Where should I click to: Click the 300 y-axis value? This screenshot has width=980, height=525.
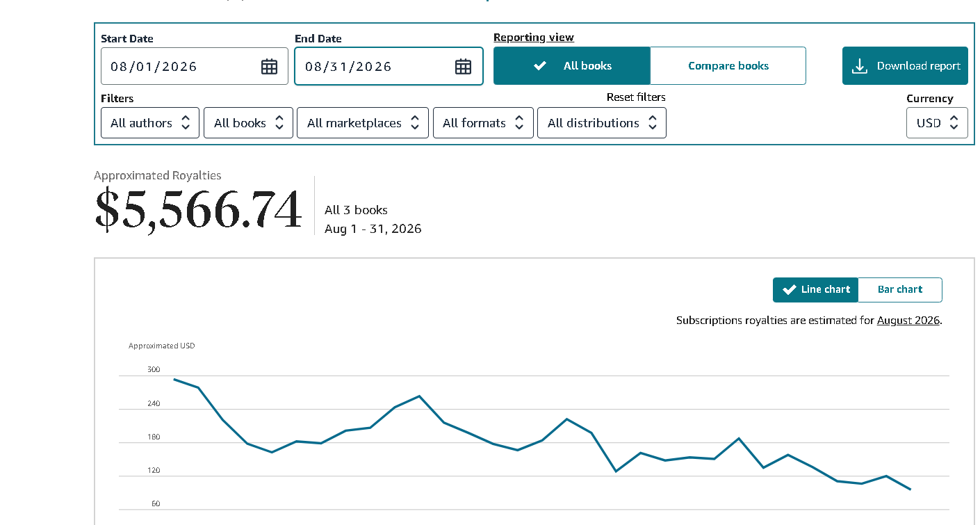(x=154, y=370)
